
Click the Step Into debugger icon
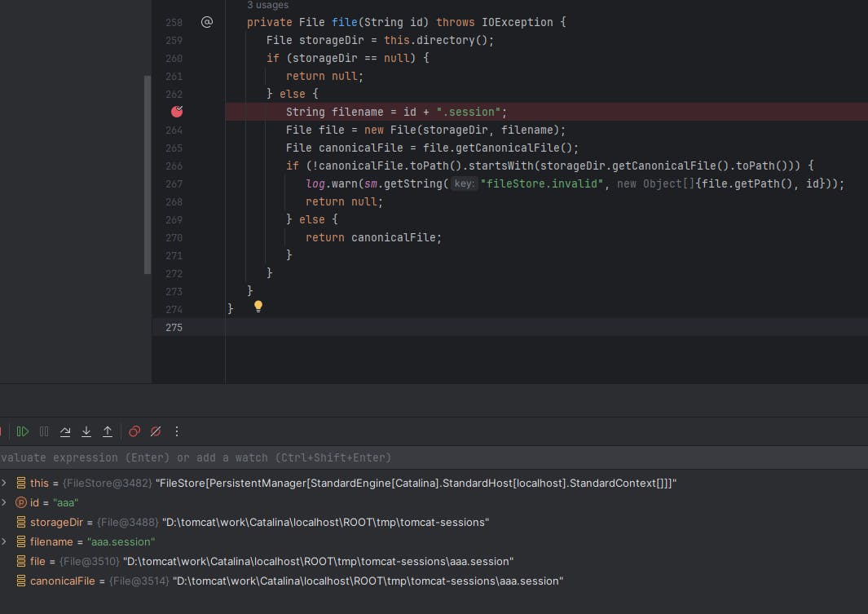[86, 431]
